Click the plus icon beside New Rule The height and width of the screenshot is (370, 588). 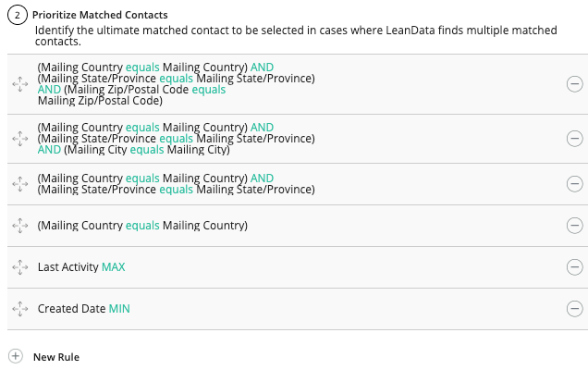click(x=15, y=356)
